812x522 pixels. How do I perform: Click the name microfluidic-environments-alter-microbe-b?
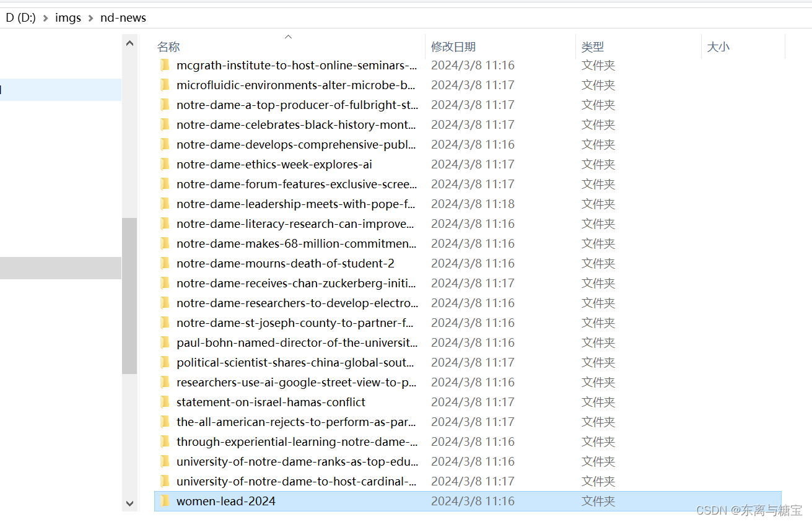[296, 85]
